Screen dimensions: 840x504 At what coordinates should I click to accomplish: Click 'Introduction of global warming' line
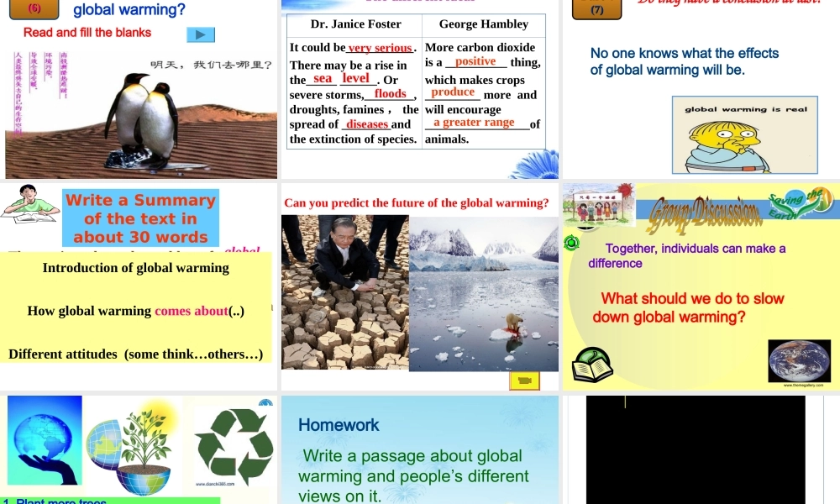tap(136, 268)
